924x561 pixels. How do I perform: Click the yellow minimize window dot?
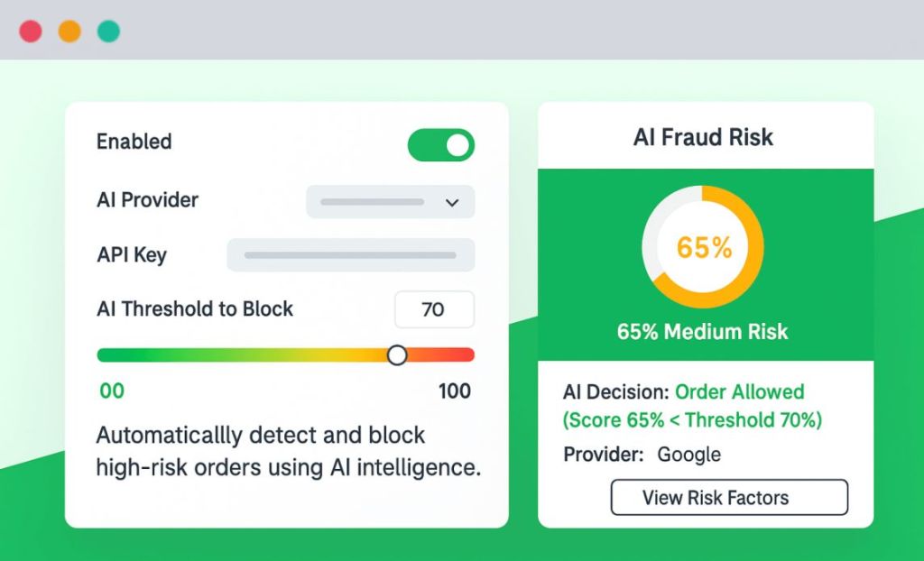[x=68, y=30]
